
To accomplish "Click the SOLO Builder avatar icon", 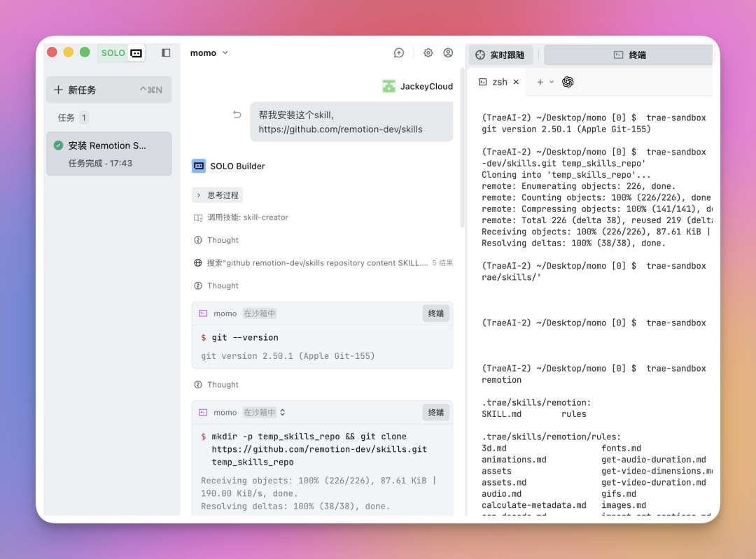I will coord(199,167).
